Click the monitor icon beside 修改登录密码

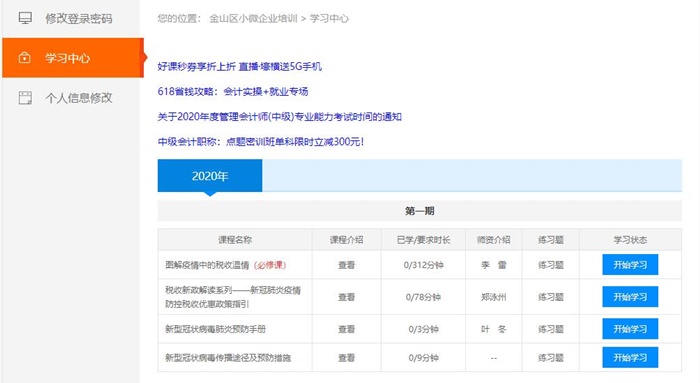25,18
